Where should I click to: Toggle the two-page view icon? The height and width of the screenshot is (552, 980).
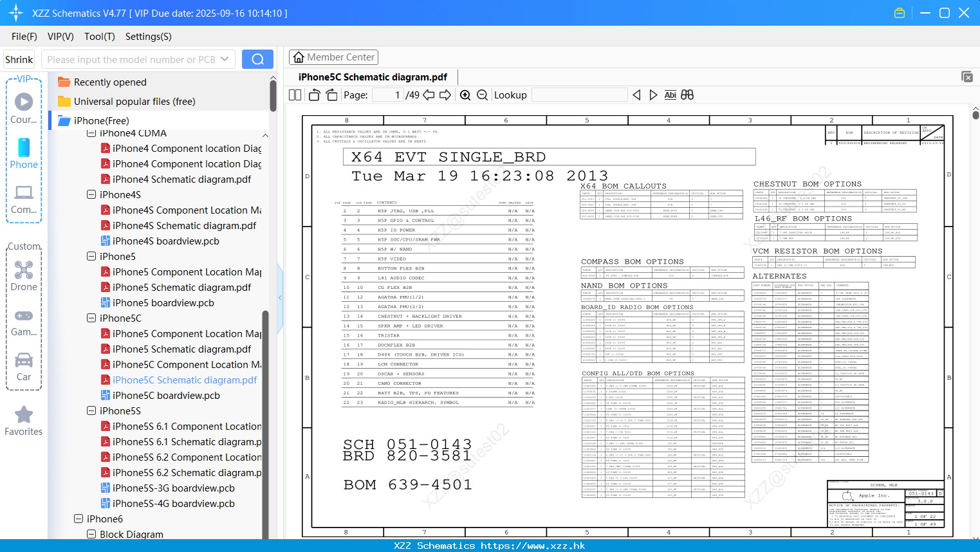pyautogui.click(x=295, y=95)
